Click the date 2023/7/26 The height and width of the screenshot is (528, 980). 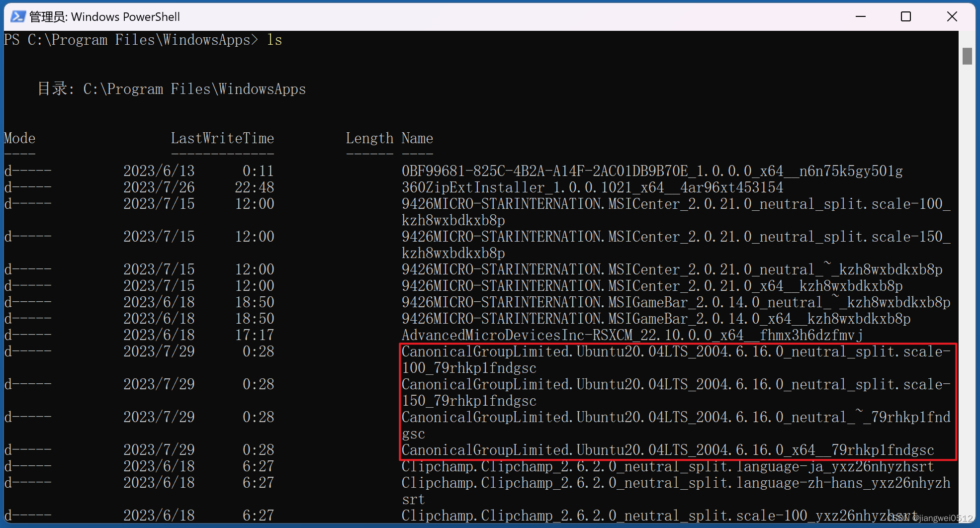tap(159, 187)
